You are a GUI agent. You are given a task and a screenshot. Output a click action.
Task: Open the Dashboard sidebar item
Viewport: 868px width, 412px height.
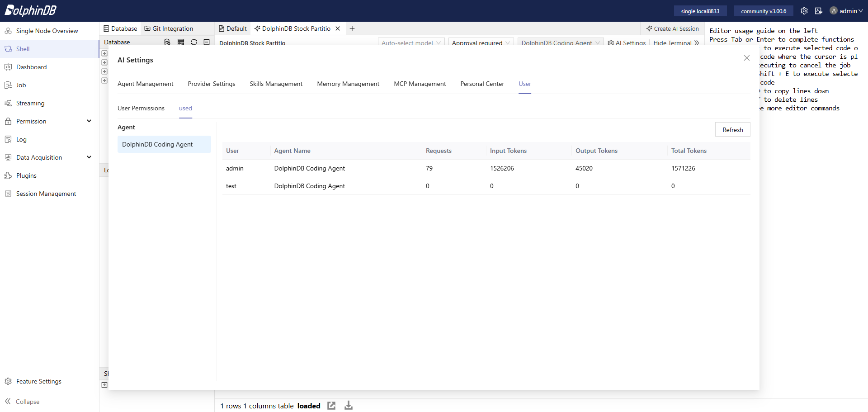click(x=49, y=67)
